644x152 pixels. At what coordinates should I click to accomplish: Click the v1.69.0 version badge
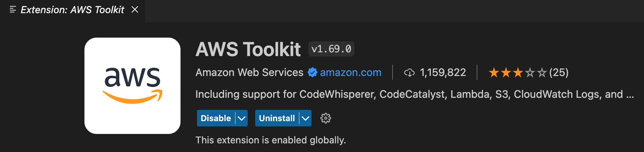[x=331, y=49]
